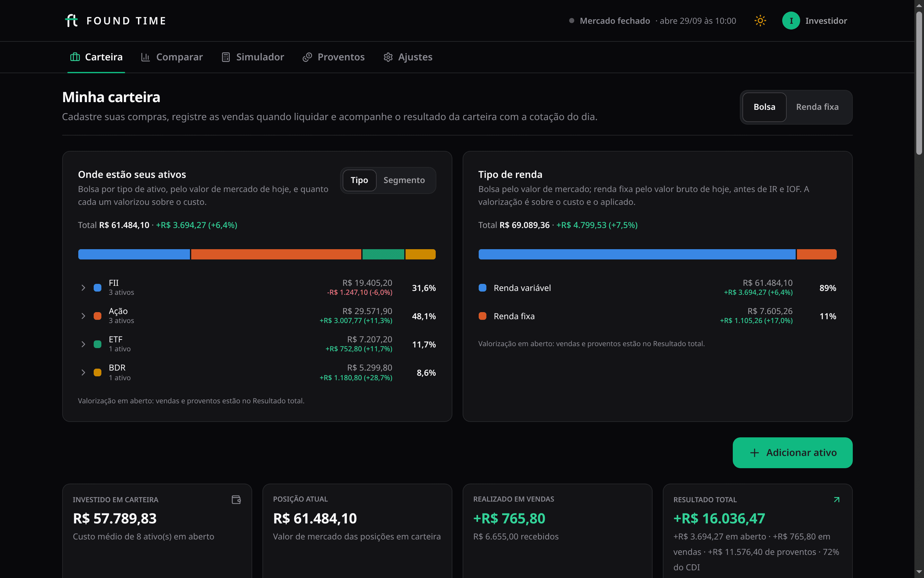Click the Total R$ 69.089,36 line
The image size is (924, 578).
coord(558,225)
